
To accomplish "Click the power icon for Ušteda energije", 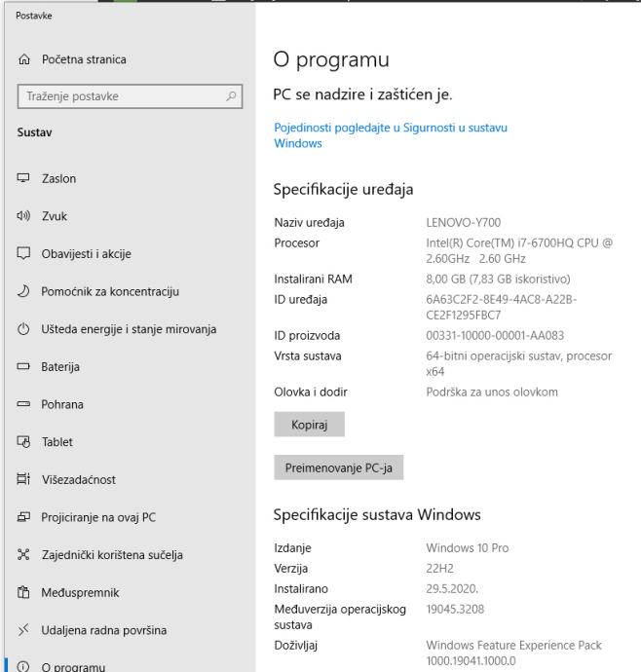I will (x=23, y=329).
